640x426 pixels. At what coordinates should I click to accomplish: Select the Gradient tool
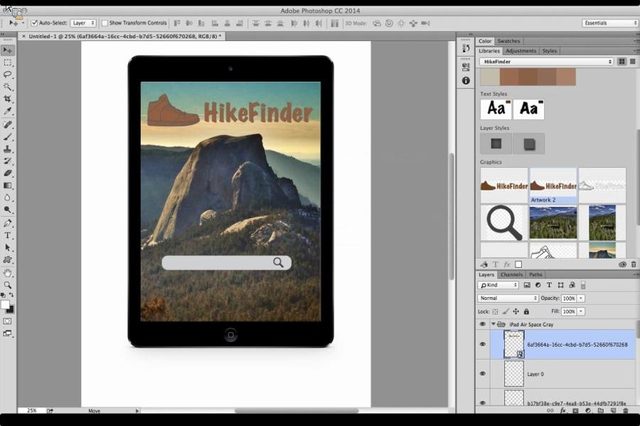pyautogui.click(x=7, y=186)
